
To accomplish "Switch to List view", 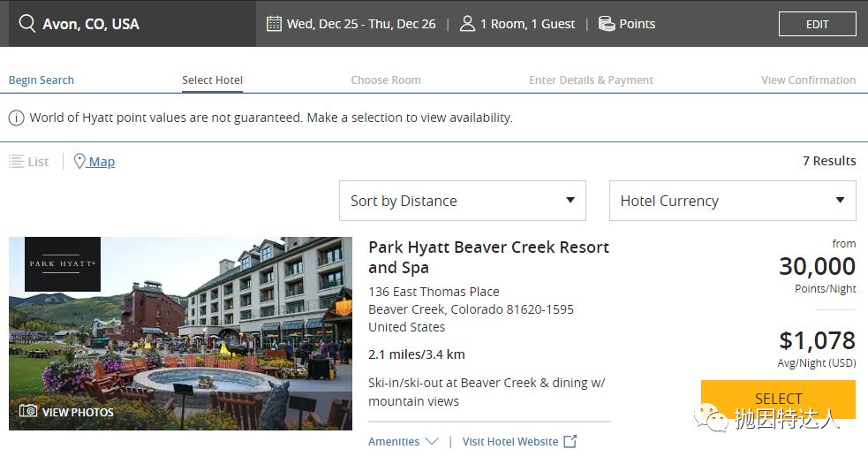I will pos(38,162).
